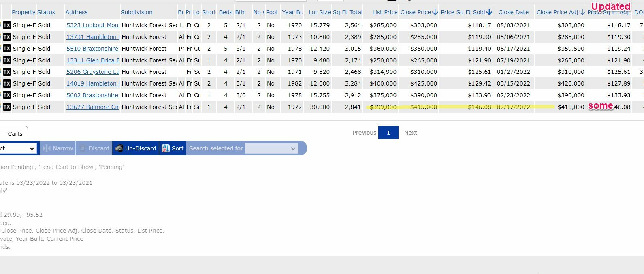Click the Previous page button

[x=364, y=133]
